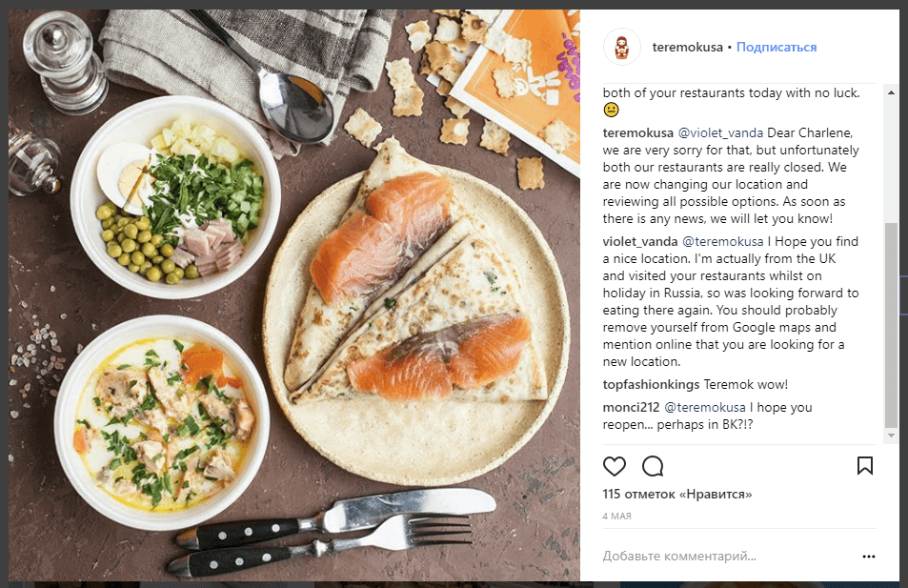Open @teremokusa mention in violet_vanda comment
908x588 pixels.
click(723, 241)
